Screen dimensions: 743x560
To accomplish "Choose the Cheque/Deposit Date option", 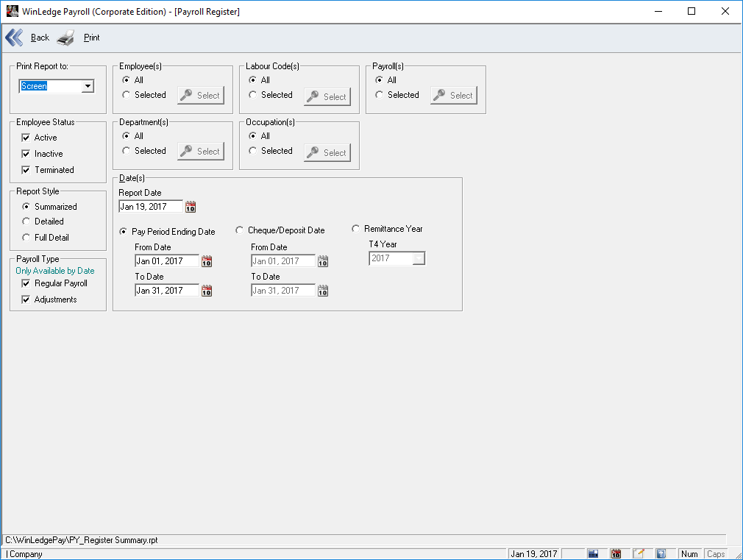I will tap(240, 230).
